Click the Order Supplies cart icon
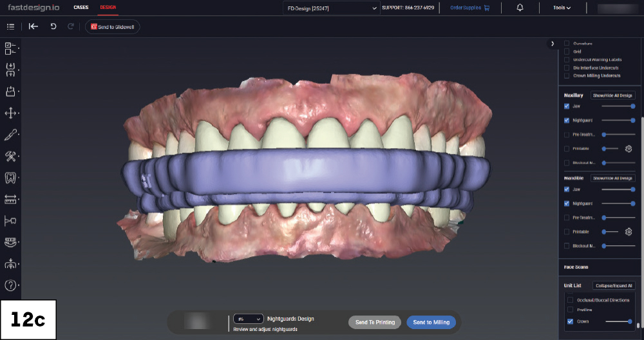The width and height of the screenshot is (644, 340). tap(487, 8)
